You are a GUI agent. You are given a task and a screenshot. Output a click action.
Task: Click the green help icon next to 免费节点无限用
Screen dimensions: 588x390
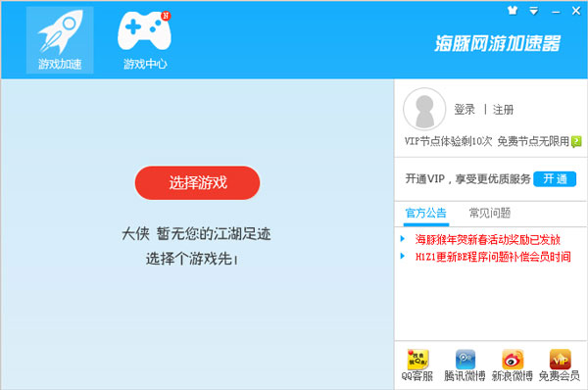pyautogui.click(x=576, y=142)
